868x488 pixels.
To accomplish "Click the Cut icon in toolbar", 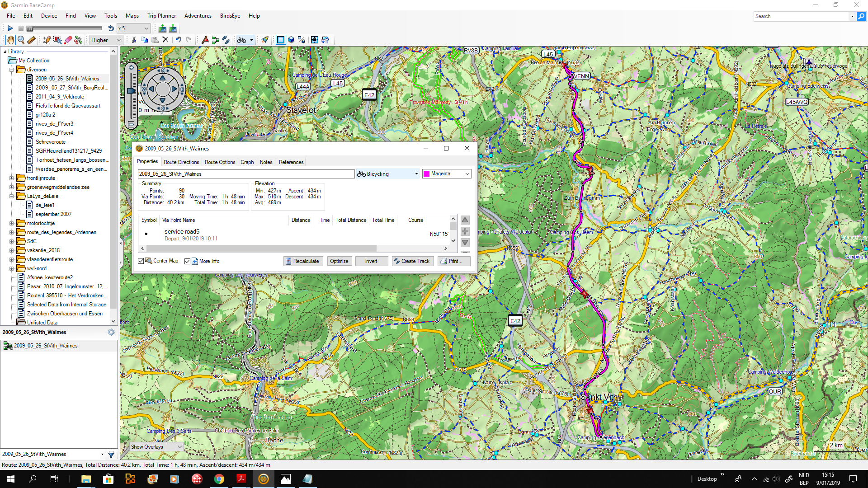I will pyautogui.click(x=134, y=40).
